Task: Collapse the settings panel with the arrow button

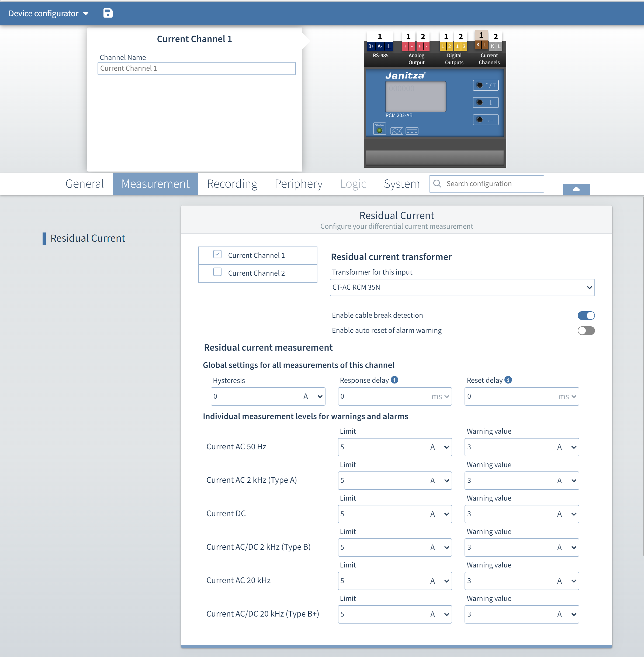Action: click(x=576, y=189)
